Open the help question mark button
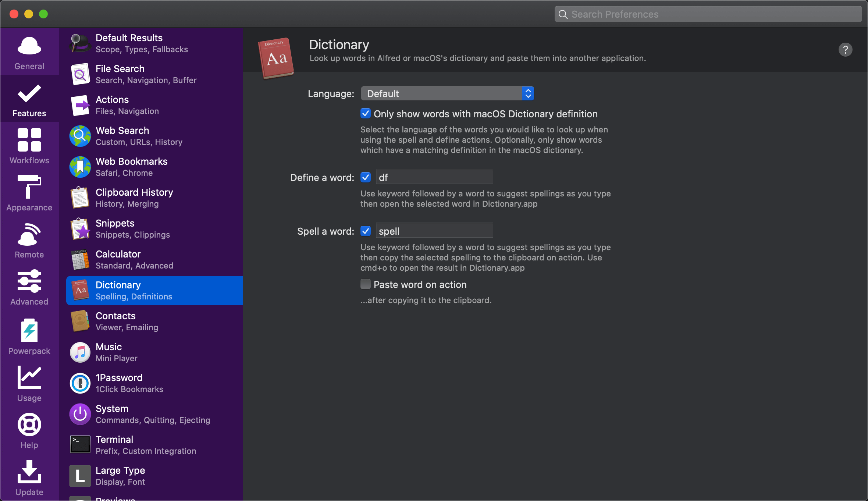Screen dimensions: 868x501 [845, 50]
